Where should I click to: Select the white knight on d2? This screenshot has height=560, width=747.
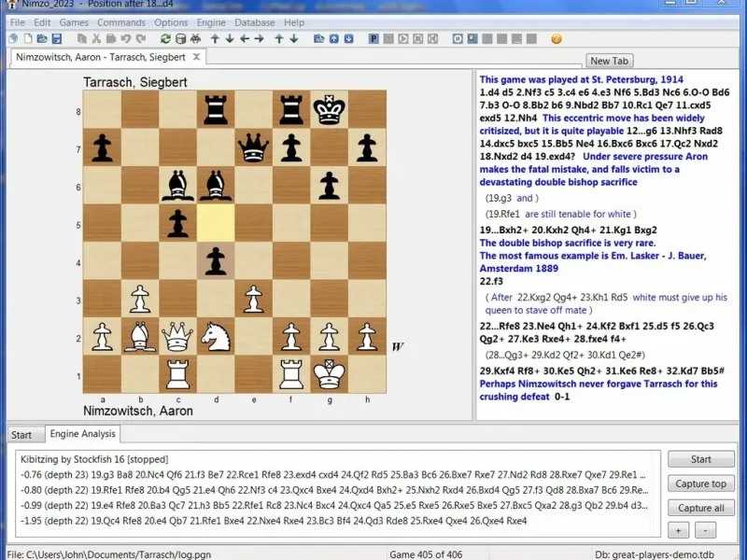[216, 337]
